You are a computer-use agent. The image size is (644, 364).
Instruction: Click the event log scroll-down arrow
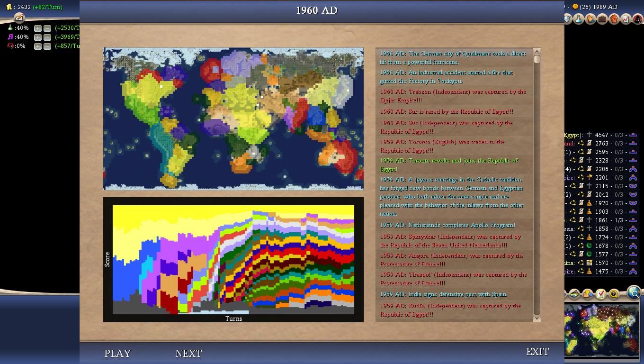click(x=537, y=318)
